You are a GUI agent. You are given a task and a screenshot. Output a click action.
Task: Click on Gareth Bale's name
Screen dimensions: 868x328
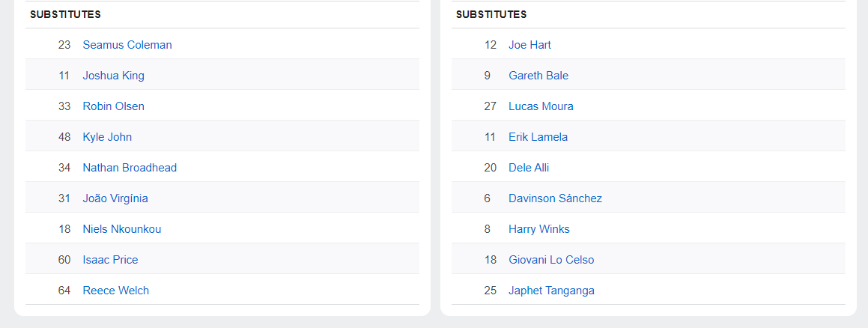pyautogui.click(x=538, y=76)
